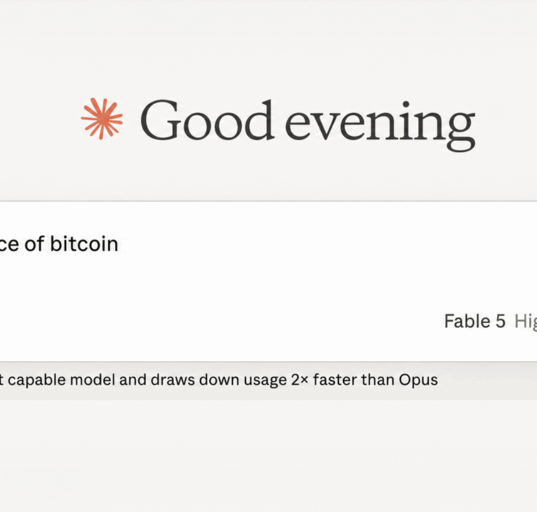537x512 pixels.
Task: Click the 'capable model' text in notice
Action: point(61,380)
